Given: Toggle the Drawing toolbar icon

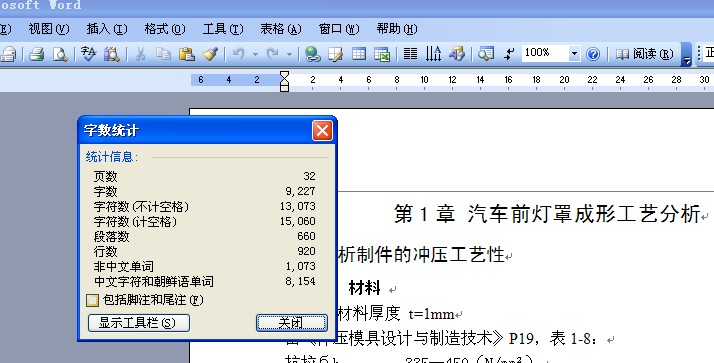Looking at the screenshot, I should (457, 54).
